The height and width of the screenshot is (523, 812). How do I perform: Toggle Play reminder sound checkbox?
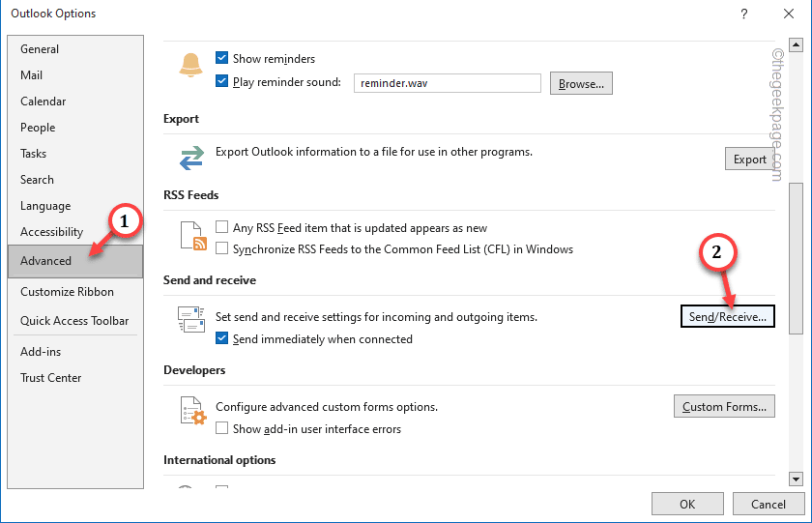click(x=221, y=81)
